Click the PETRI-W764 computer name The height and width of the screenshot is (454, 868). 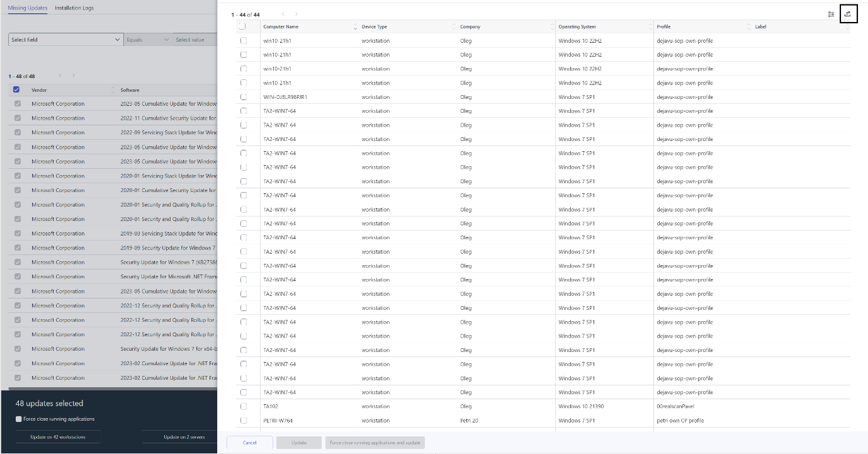[x=278, y=421]
